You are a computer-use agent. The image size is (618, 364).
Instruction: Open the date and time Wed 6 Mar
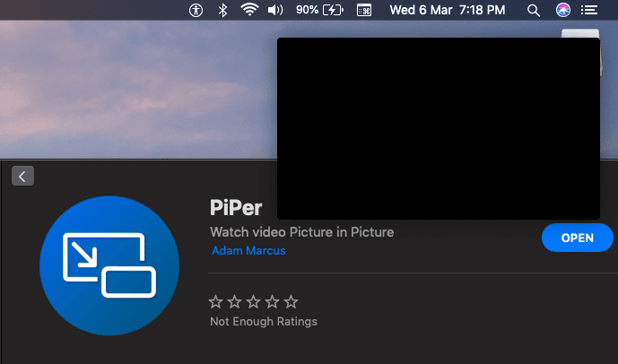point(448,10)
